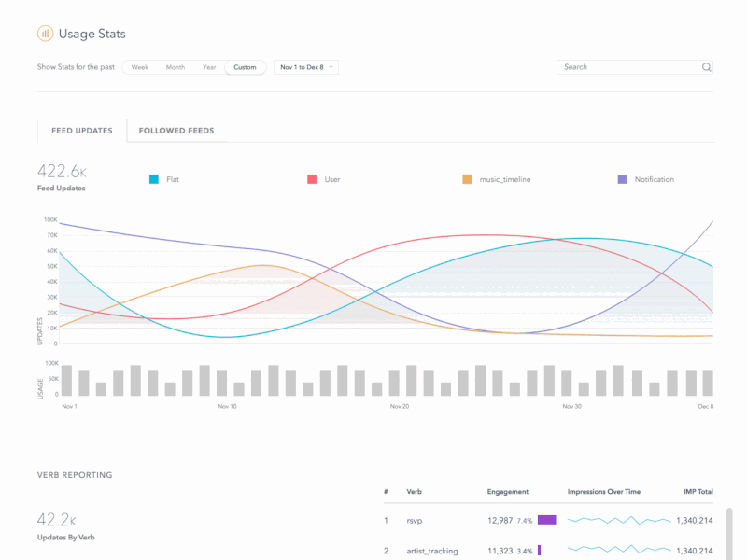This screenshot has height=560, width=747.
Task: Click the rsvp impressions sparkline
Action: tap(618, 519)
